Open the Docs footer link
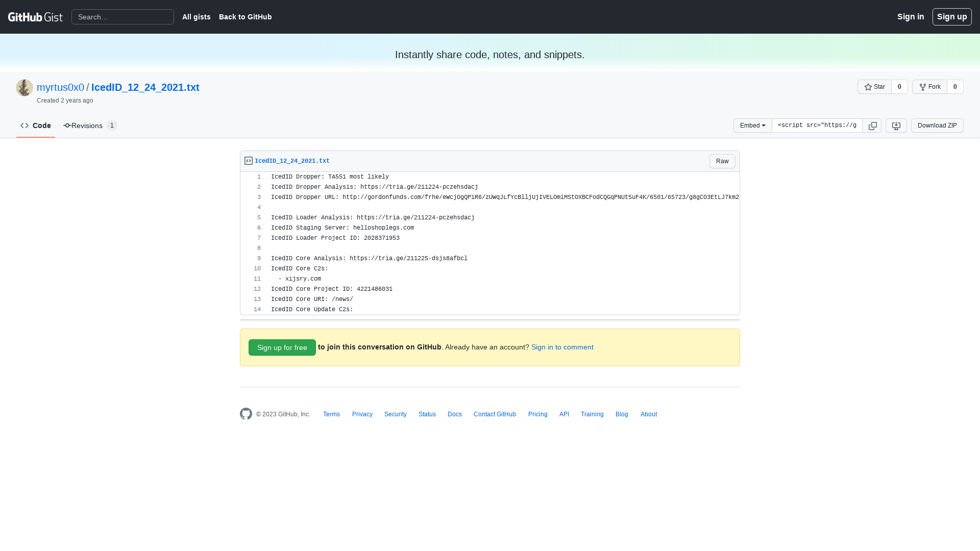The image size is (980, 551). 455,414
